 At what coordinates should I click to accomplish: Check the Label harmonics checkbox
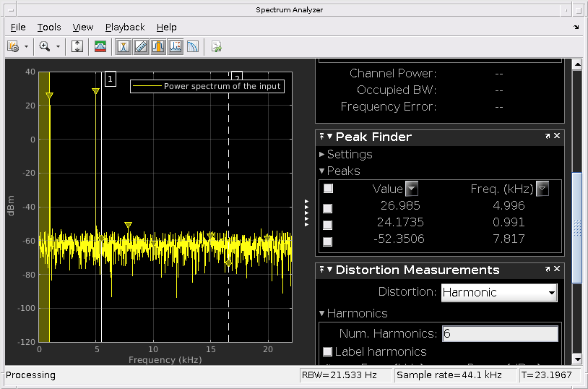click(328, 352)
